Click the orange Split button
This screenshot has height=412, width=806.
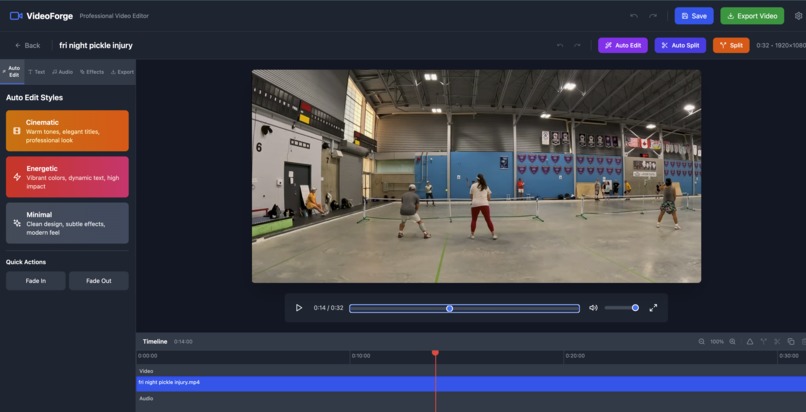pos(731,45)
